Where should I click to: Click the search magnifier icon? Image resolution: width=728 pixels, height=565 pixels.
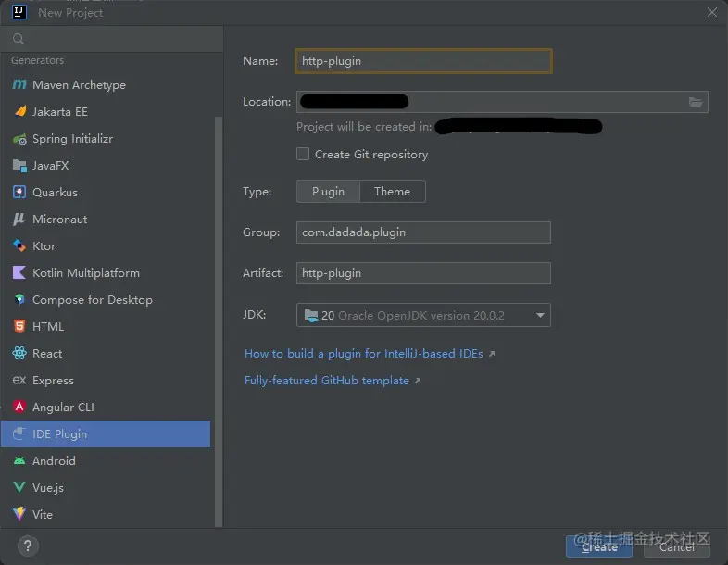pyautogui.click(x=19, y=39)
